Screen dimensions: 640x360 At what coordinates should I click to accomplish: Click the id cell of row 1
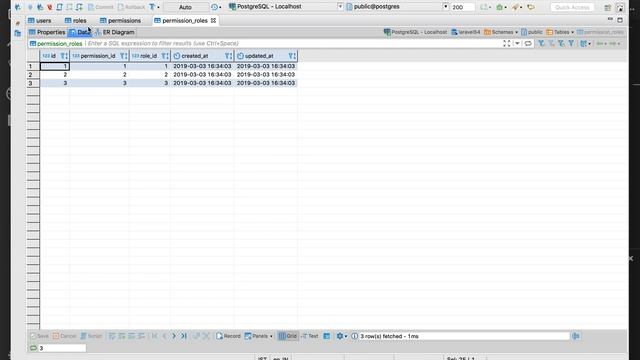pyautogui.click(x=55, y=66)
